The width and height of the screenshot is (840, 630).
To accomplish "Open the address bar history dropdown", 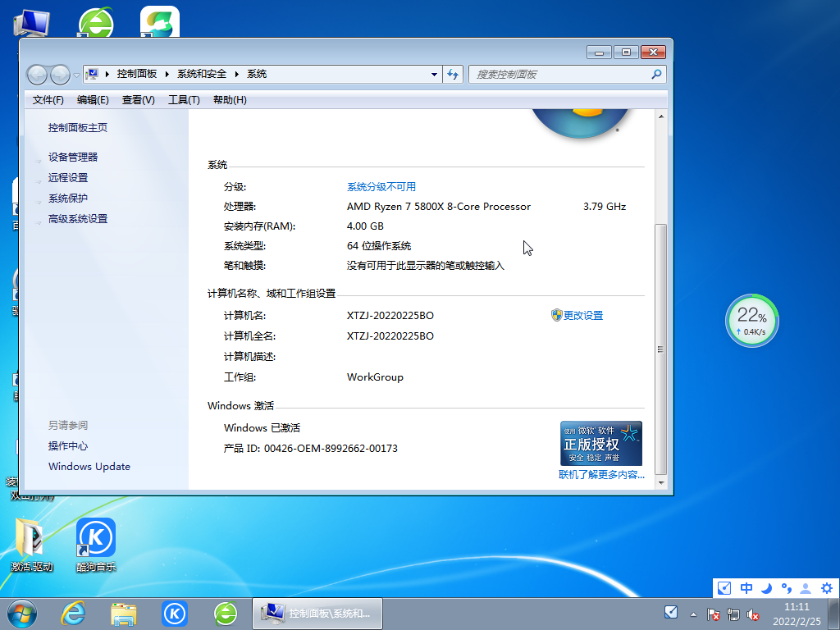I will pyautogui.click(x=434, y=74).
